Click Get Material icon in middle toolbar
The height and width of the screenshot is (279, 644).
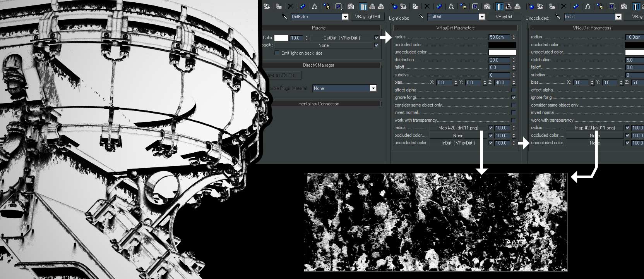(x=394, y=7)
